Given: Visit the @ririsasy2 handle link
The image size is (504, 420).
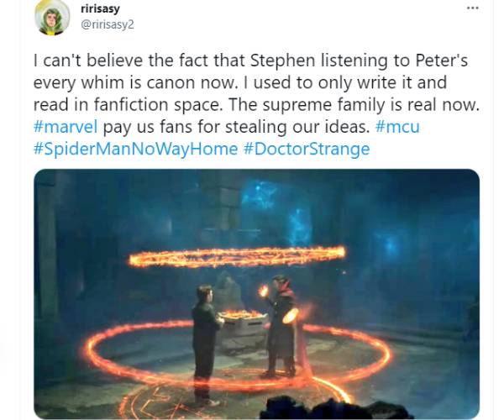Looking at the screenshot, I should pyautogui.click(x=107, y=24).
